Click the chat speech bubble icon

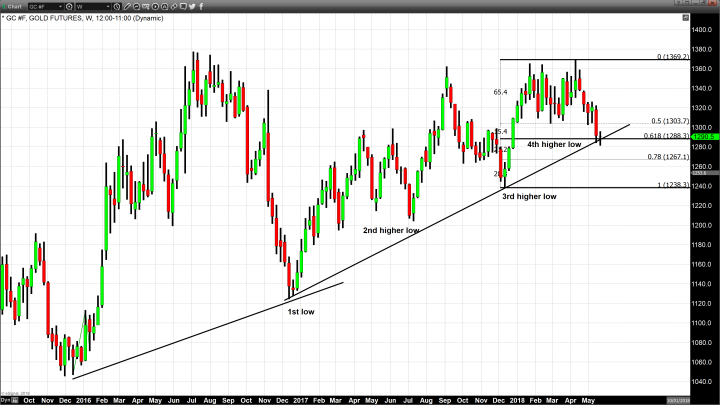tap(183, 6)
